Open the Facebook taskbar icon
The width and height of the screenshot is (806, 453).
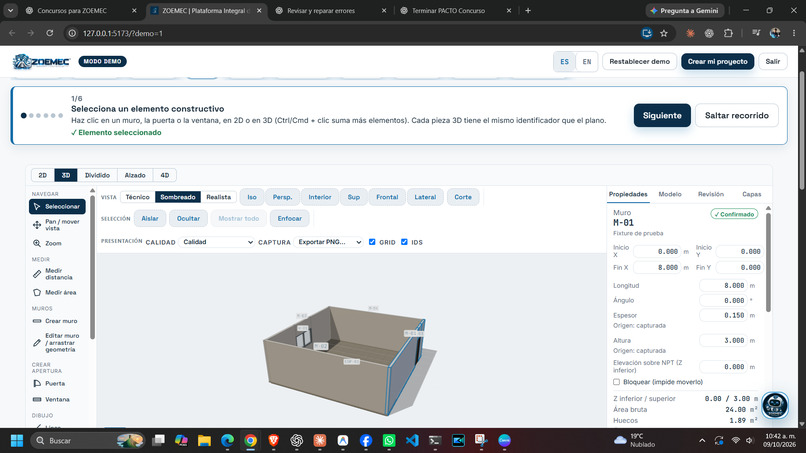pyautogui.click(x=366, y=441)
